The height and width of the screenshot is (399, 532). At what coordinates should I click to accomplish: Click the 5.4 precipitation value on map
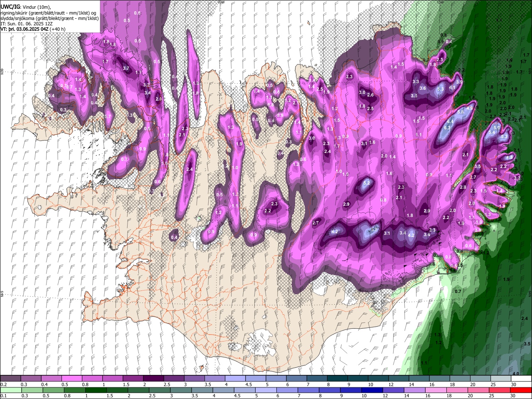coord(492,132)
